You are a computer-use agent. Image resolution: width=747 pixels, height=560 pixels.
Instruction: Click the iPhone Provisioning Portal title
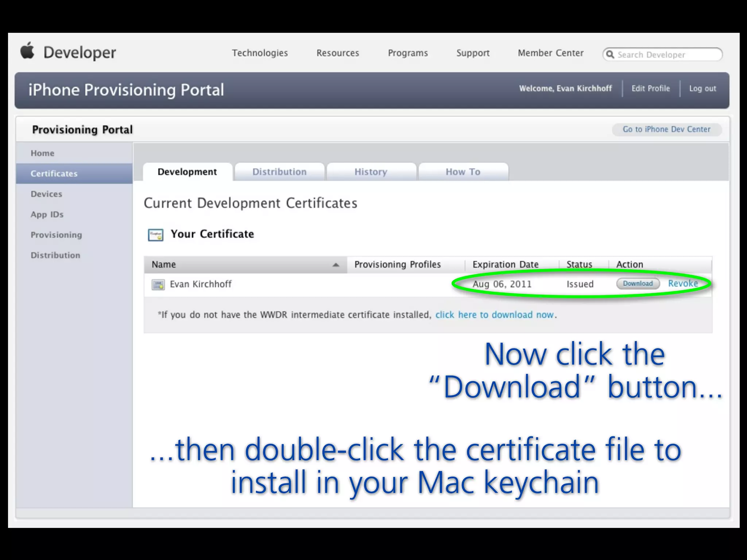(126, 90)
